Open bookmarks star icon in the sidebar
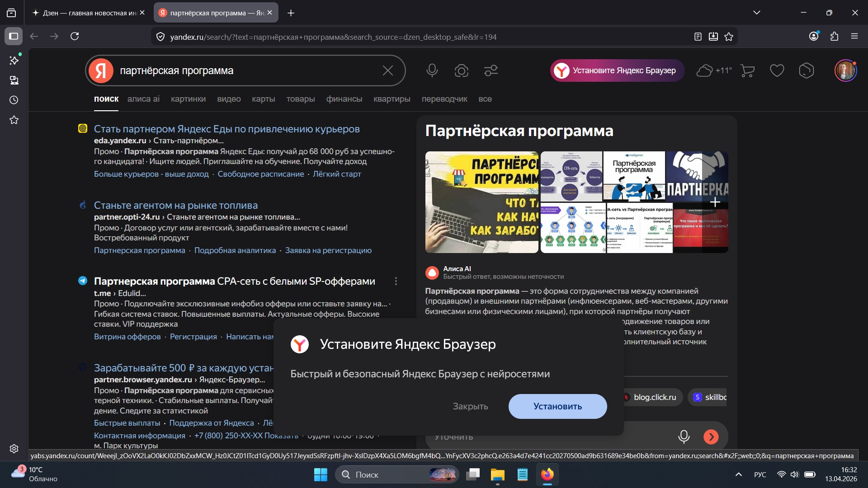Image resolution: width=868 pixels, height=488 pixels. [x=14, y=120]
